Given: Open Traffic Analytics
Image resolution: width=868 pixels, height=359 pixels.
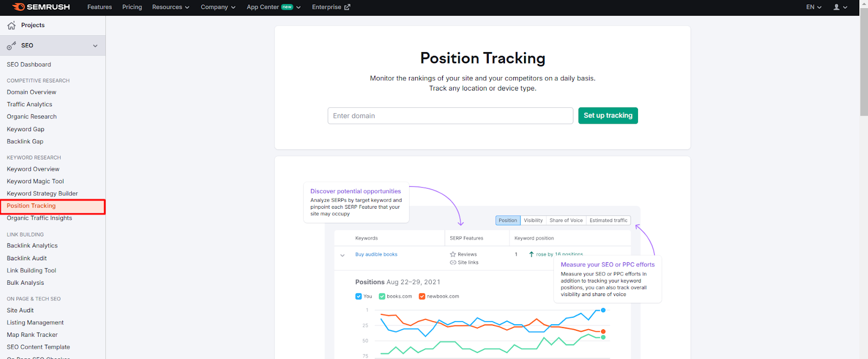Looking at the screenshot, I should click(x=29, y=104).
